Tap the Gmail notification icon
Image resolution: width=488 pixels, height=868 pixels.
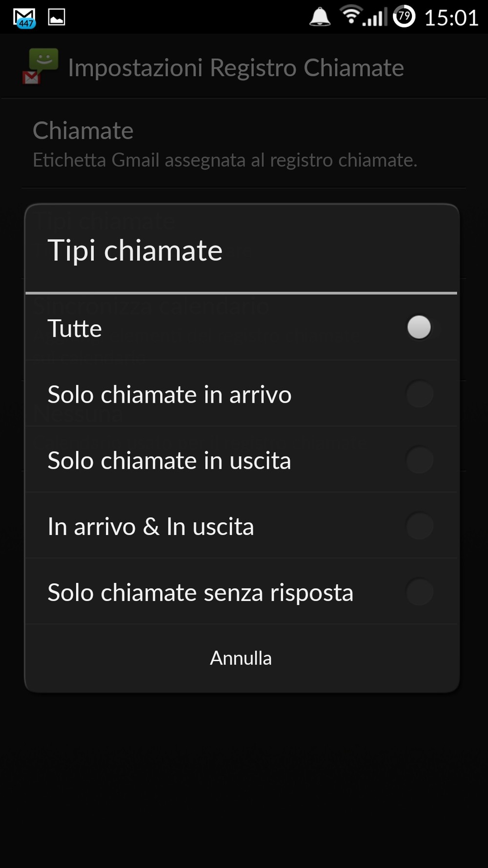pyautogui.click(x=24, y=18)
